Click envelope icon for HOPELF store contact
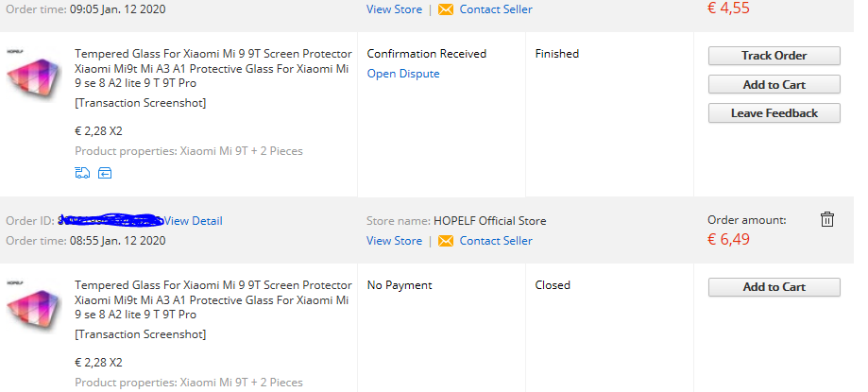The height and width of the screenshot is (392, 868). (x=446, y=241)
